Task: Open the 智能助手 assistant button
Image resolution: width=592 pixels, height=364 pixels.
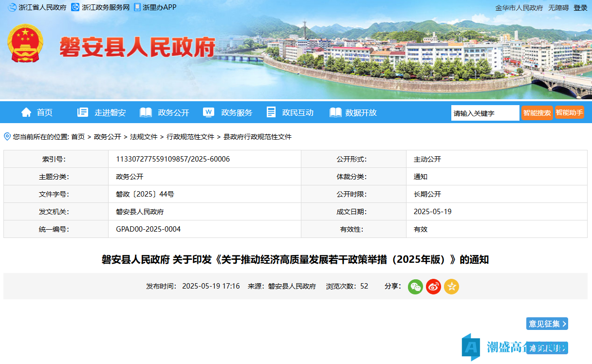Action: pyautogui.click(x=569, y=112)
